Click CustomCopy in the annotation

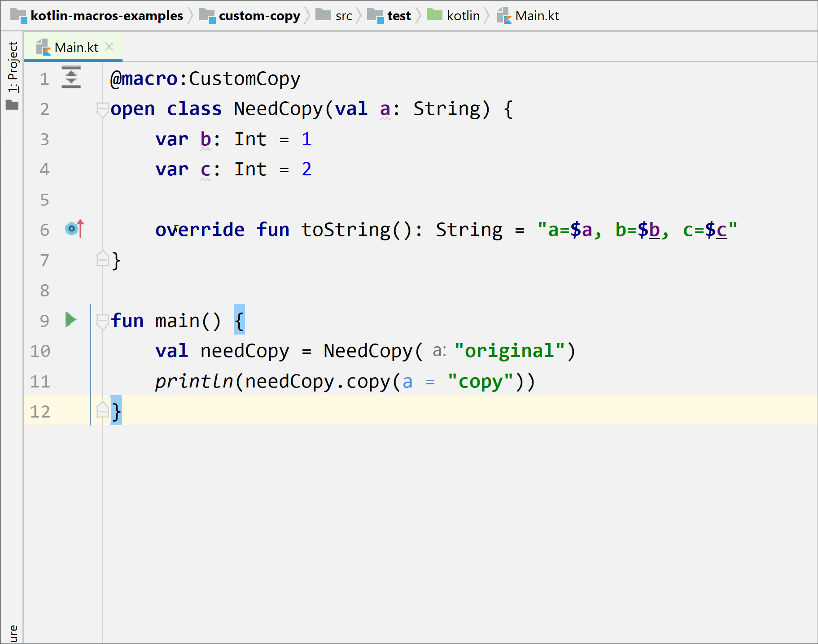pyautogui.click(x=245, y=79)
